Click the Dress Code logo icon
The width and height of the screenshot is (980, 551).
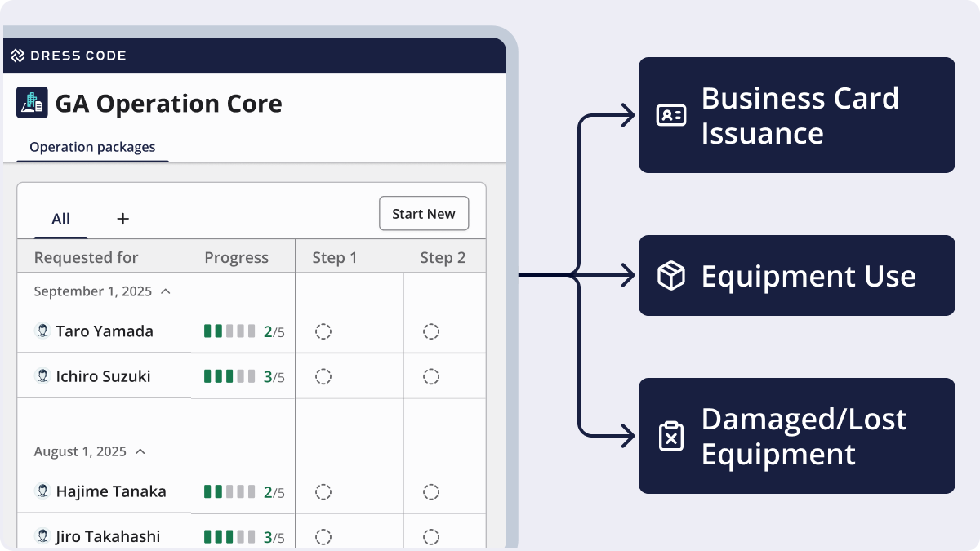tap(18, 56)
